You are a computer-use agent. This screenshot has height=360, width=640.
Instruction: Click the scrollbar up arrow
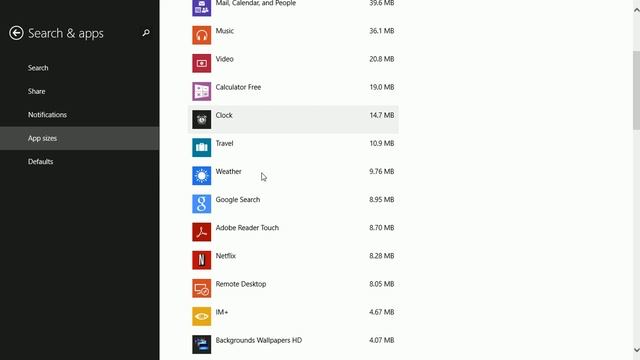pyautogui.click(x=636, y=11)
